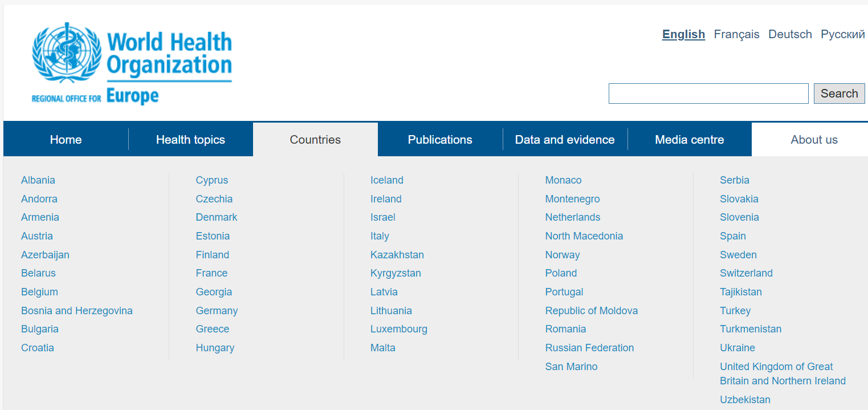Image resolution: width=868 pixels, height=410 pixels.
Task: Open the Poland country page
Action: (x=561, y=273)
